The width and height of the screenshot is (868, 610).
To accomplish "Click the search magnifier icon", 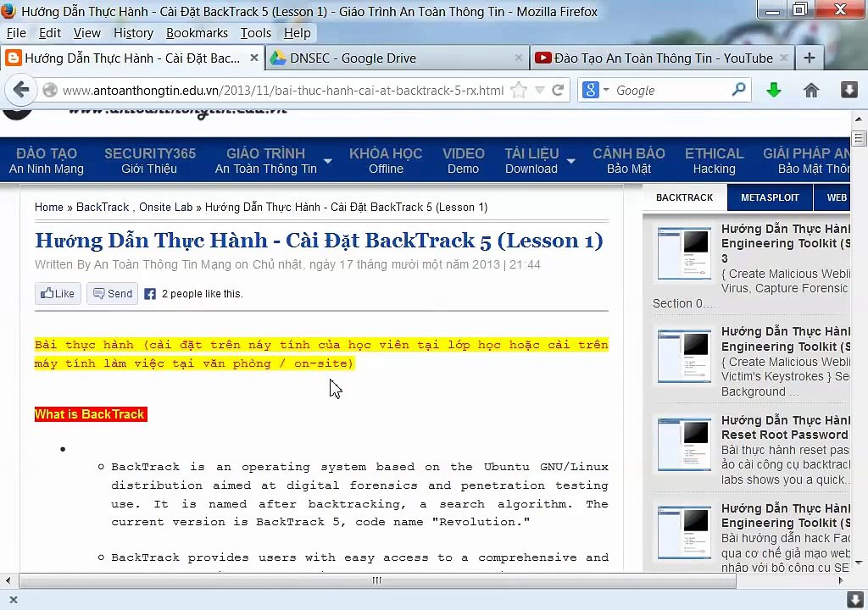I will 738,89.
